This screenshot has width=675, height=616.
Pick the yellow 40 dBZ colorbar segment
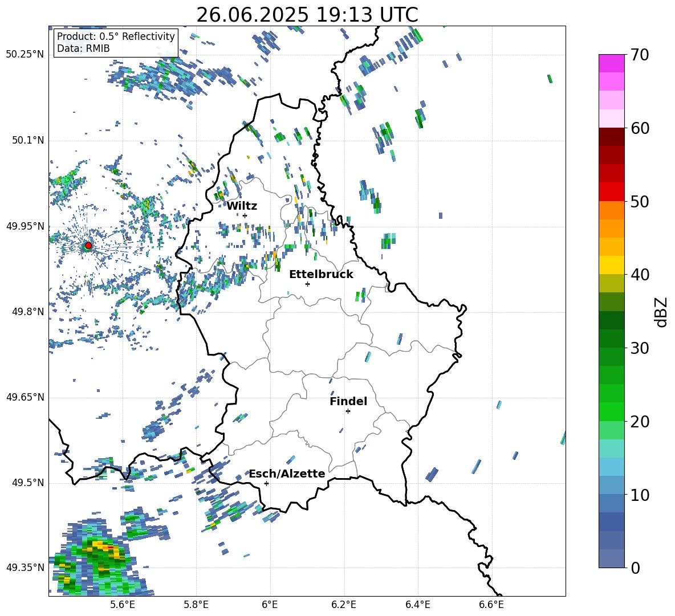[x=611, y=265]
